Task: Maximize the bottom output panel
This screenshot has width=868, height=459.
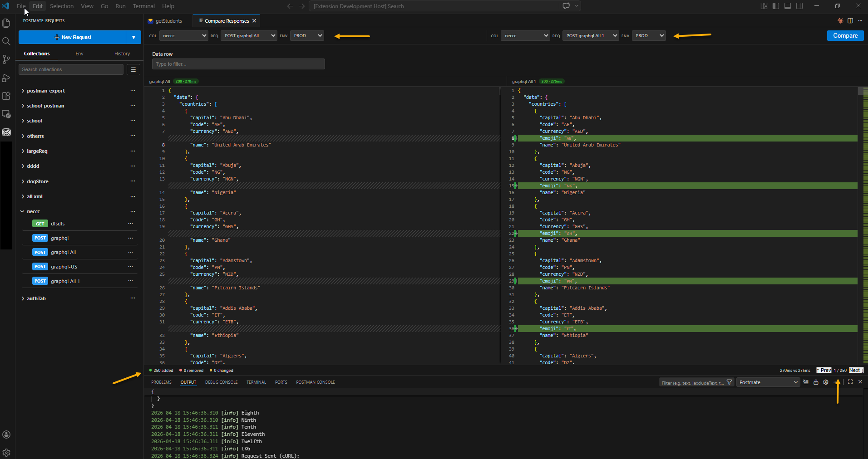Action: tap(850, 382)
